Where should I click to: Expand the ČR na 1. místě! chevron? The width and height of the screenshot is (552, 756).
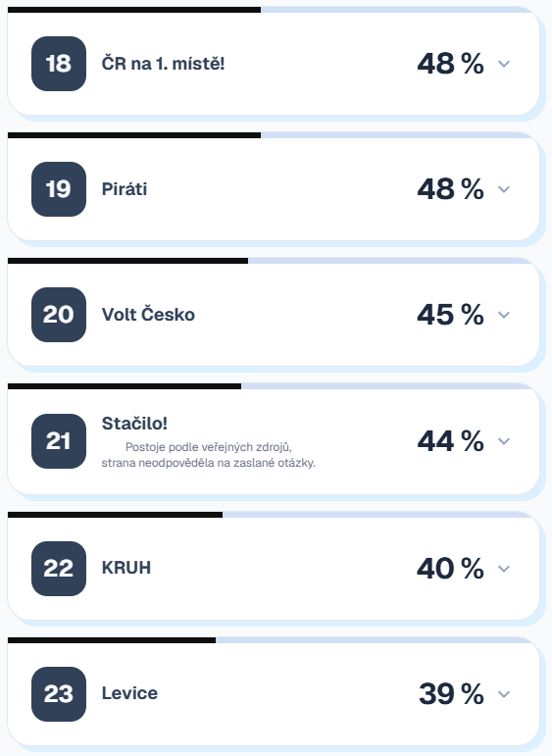click(504, 64)
